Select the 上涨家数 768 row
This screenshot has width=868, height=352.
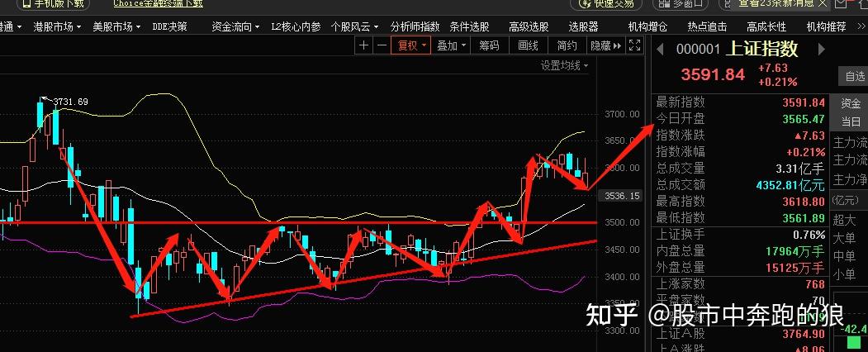(741, 284)
